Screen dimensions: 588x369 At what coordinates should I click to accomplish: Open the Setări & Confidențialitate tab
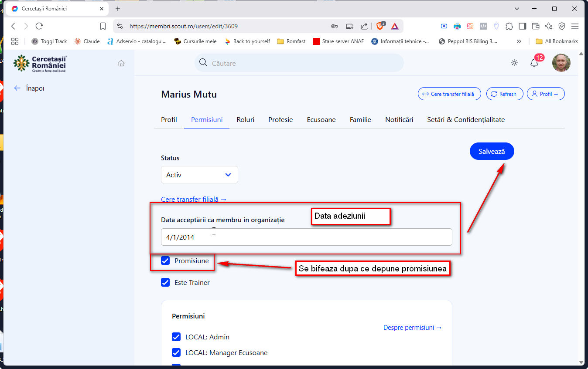[465, 119]
